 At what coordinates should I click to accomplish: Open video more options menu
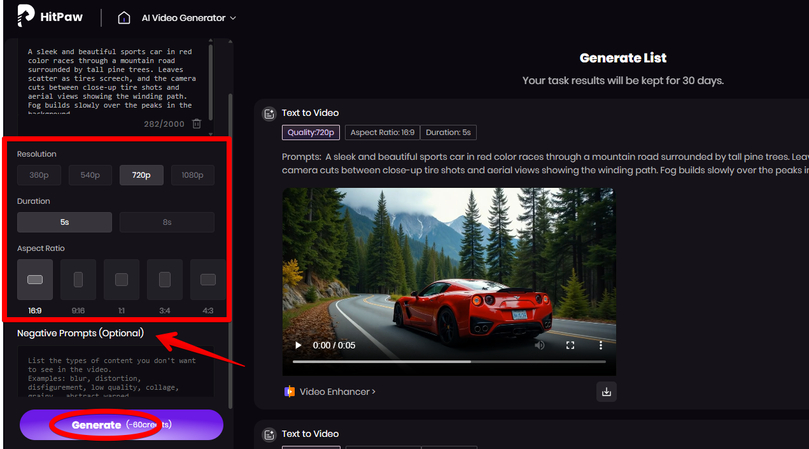click(x=601, y=345)
